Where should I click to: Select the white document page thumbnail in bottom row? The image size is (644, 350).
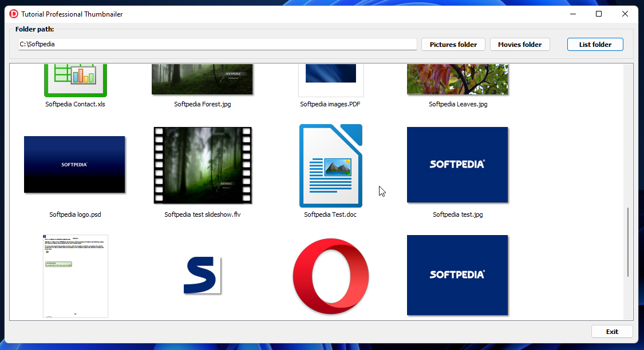pos(76,276)
